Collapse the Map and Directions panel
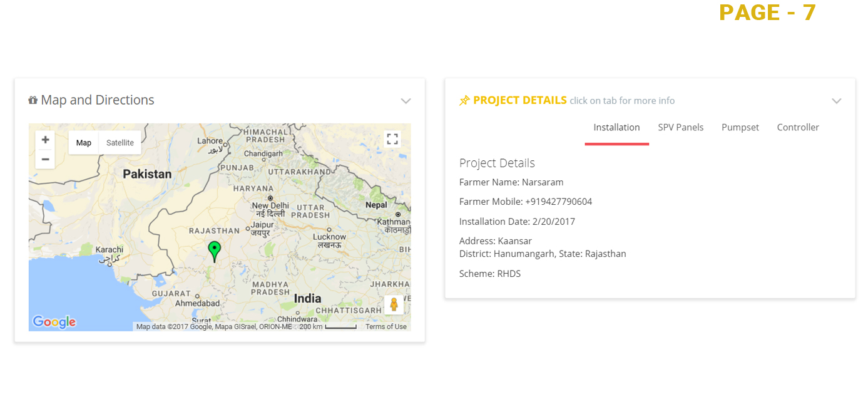Screen dimensions: 868x404 coord(406,101)
